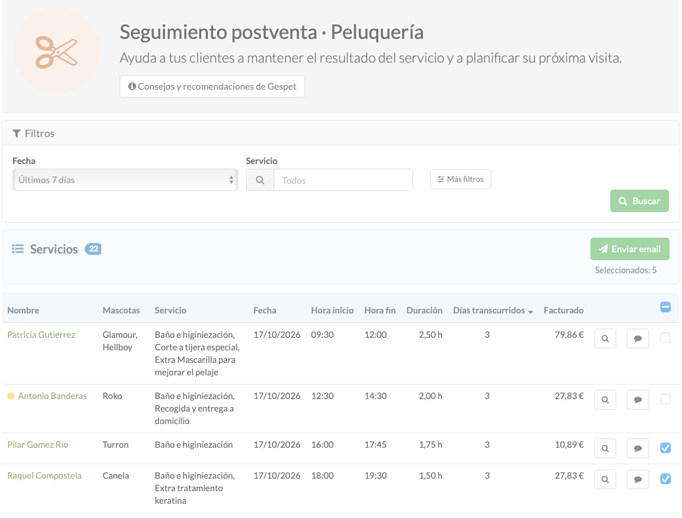Click the yellow status dot by Antonio Banderas
The height and width of the screenshot is (518, 682).
[11, 396]
